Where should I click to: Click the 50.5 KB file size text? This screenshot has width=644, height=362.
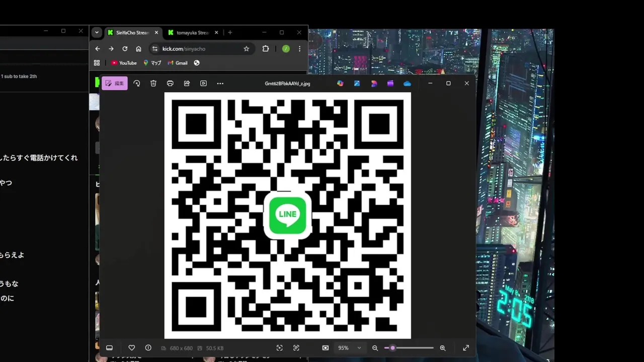(215, 348)
